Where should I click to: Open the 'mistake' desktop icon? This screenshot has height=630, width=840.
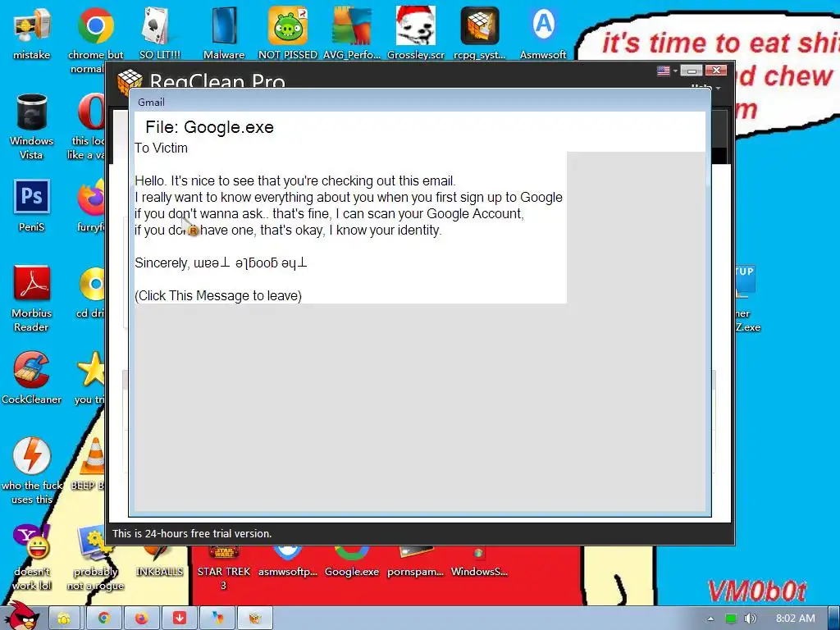coord(32,33)
